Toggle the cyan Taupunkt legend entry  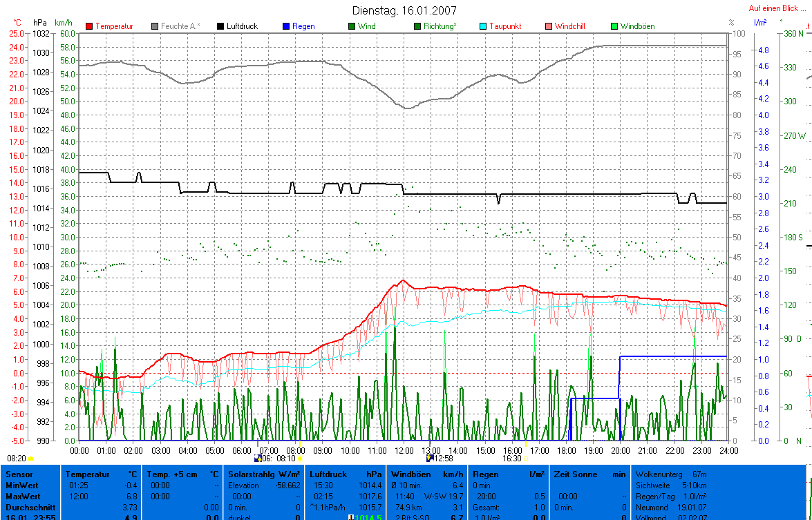pyautogui.click(x=484, y=26)
